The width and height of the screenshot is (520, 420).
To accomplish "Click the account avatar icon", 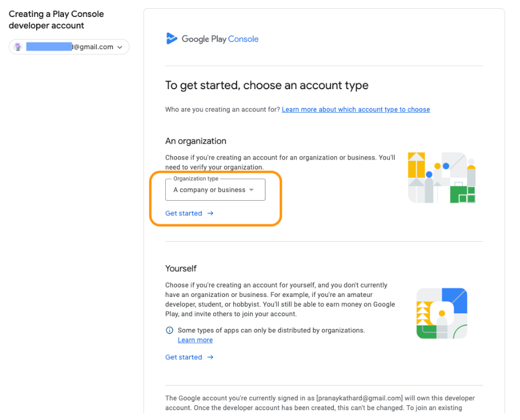I will pos(18,47).
